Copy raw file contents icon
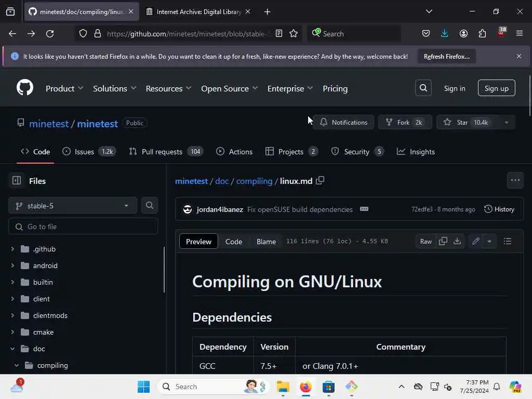 pyautogui.click(x=443, y=241)
